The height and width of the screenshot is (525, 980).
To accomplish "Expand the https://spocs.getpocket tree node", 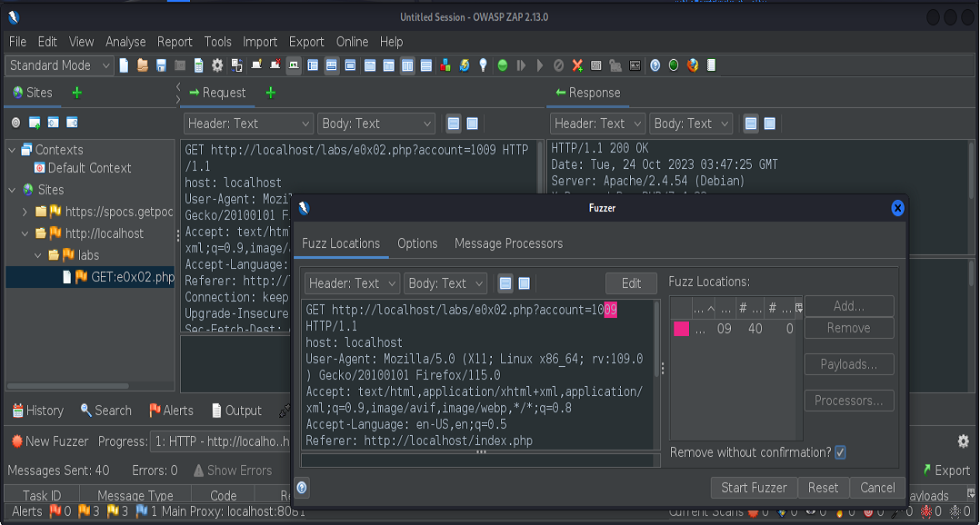I will click(x=25, y=213).
